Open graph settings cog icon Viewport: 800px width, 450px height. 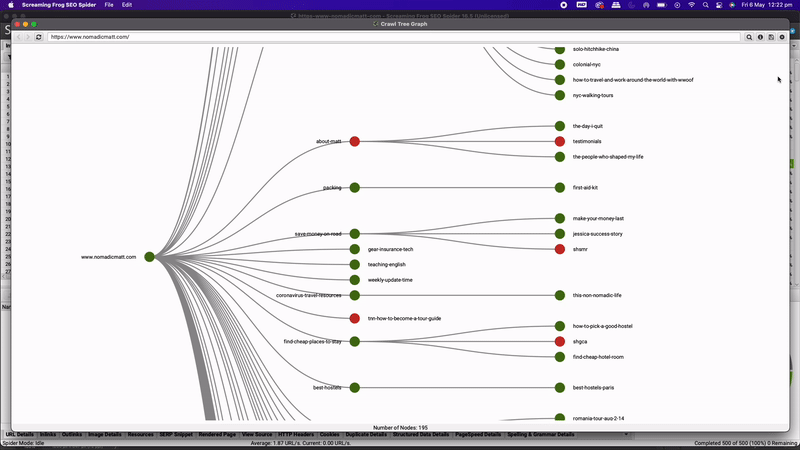click(782, 37)
